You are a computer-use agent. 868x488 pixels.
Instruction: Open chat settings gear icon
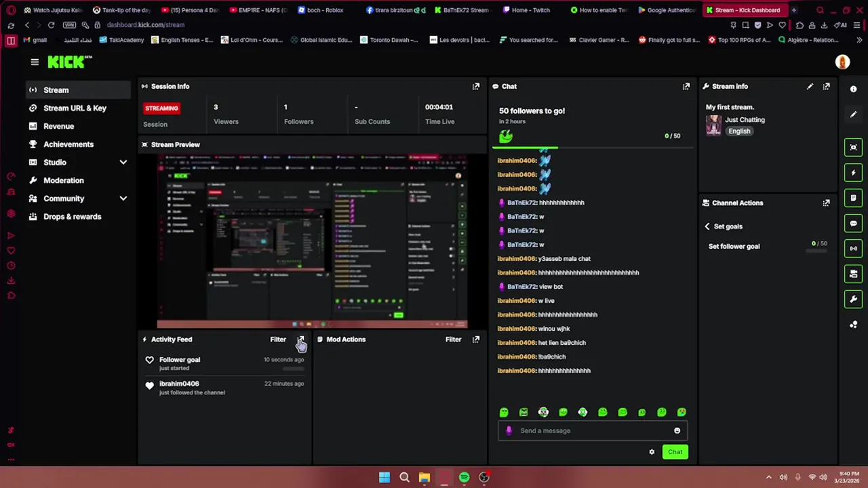[x=652, y=452]
